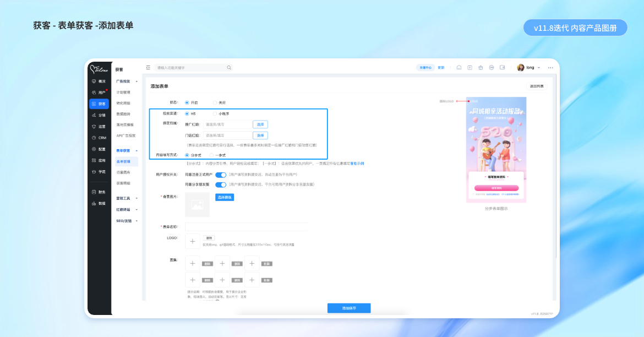The width and height of the screenshot is (644, 337).
Task: Open the 运营 operations sidebar icon
Action: pyautogui.click(x=94, y=127)
